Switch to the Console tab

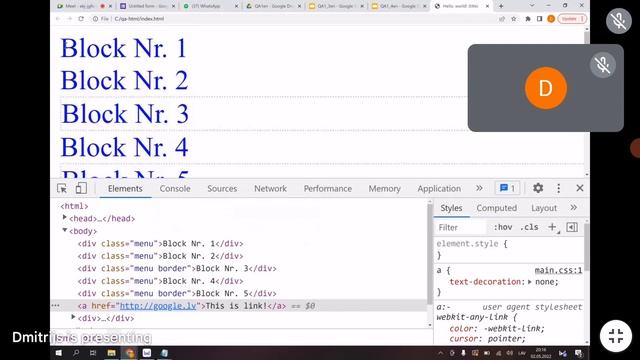(x=175, y=189)
